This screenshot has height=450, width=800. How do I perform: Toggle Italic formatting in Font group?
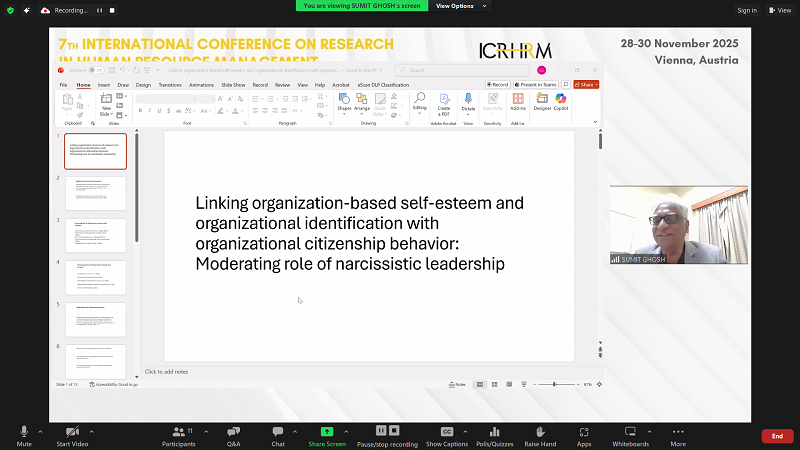pos(150,111)
